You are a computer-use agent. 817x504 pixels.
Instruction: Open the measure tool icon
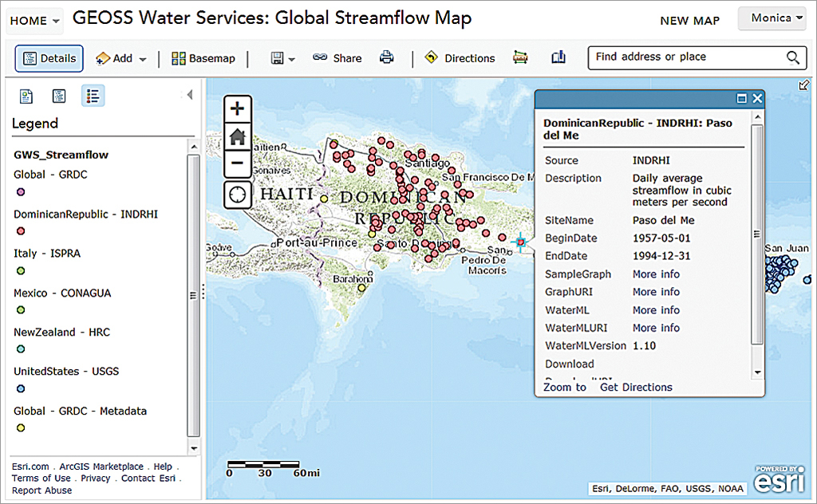(520, 57)
